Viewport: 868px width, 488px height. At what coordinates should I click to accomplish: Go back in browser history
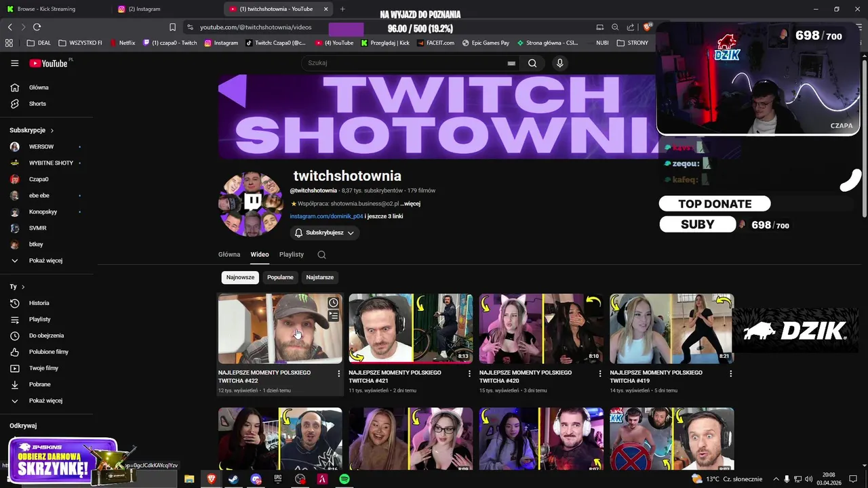click(9, 27)
